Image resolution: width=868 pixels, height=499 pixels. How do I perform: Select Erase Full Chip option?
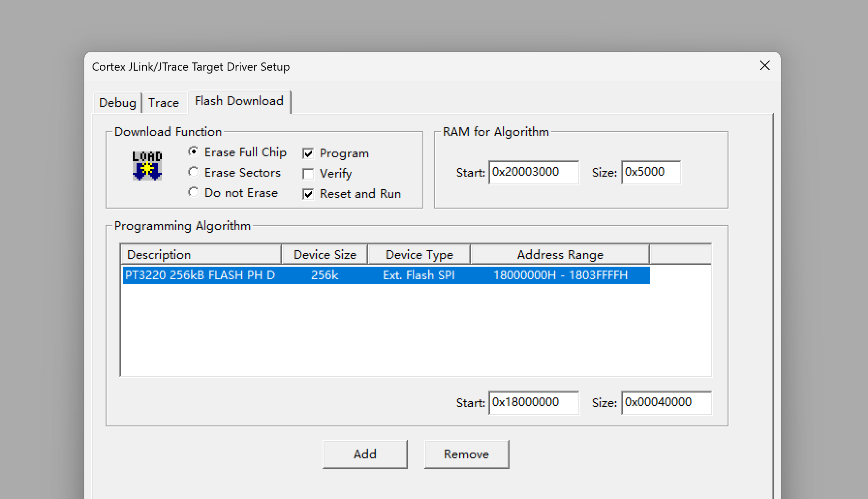pyautogui.click(x=193, y=152)
